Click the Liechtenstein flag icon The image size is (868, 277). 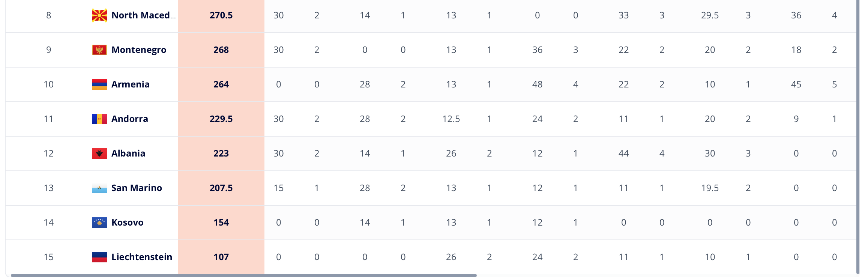tap(99, 257)
